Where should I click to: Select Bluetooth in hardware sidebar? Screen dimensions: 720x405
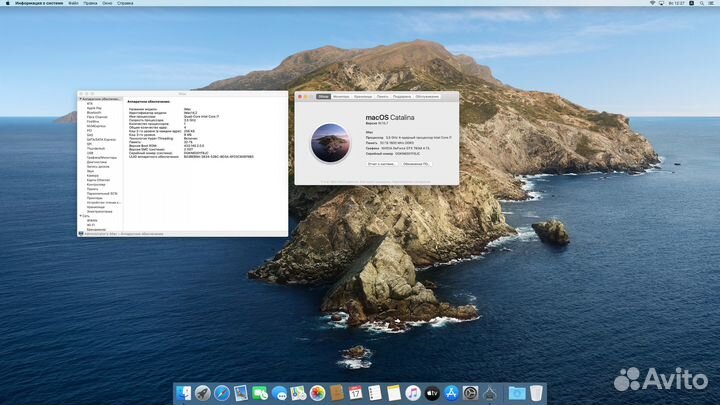pos(94,112)
